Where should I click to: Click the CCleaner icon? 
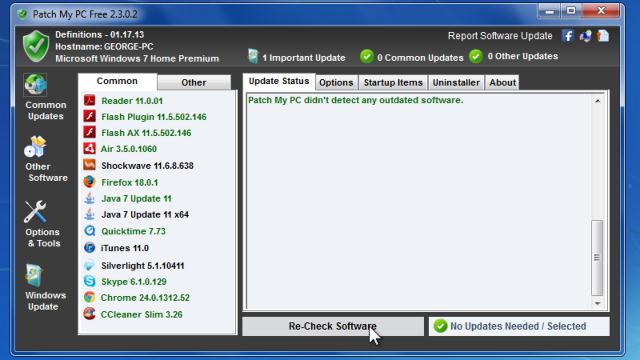tap(89, 314)
